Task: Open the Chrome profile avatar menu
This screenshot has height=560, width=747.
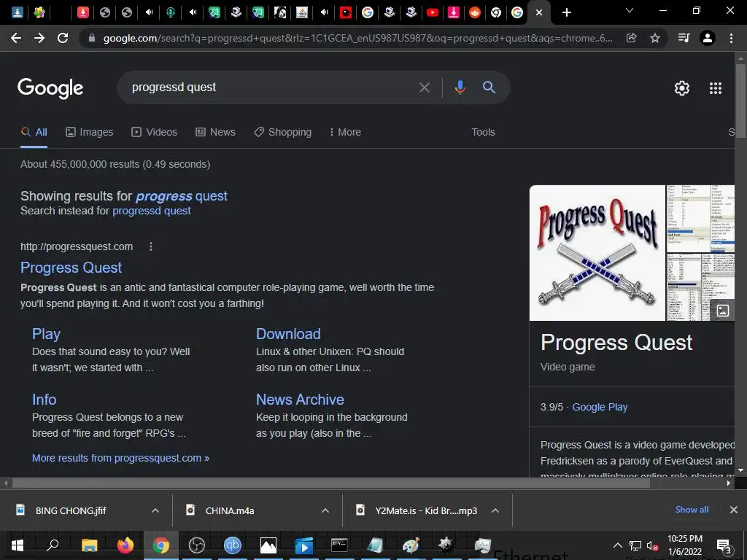Action: click(x=708, y=38)
